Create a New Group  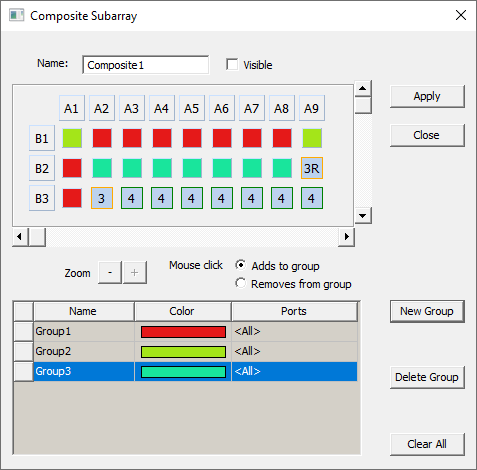(x=427, y=311)
